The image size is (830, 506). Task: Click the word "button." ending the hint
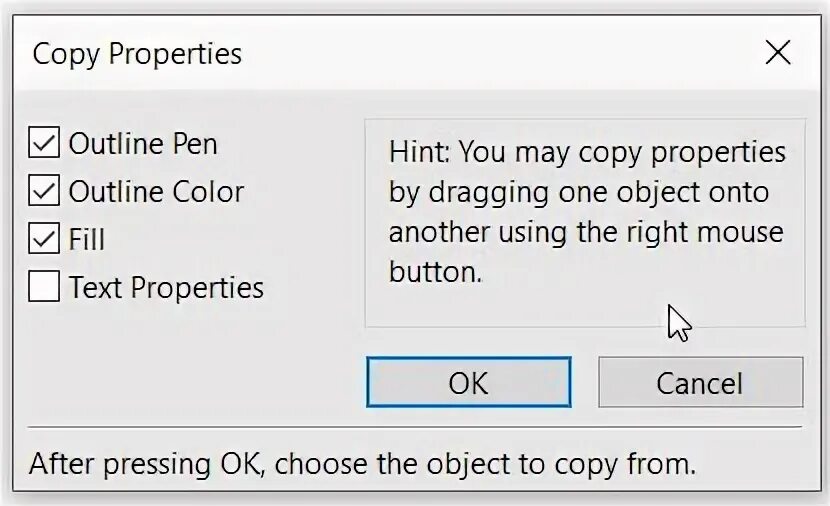tap(435, 272)
